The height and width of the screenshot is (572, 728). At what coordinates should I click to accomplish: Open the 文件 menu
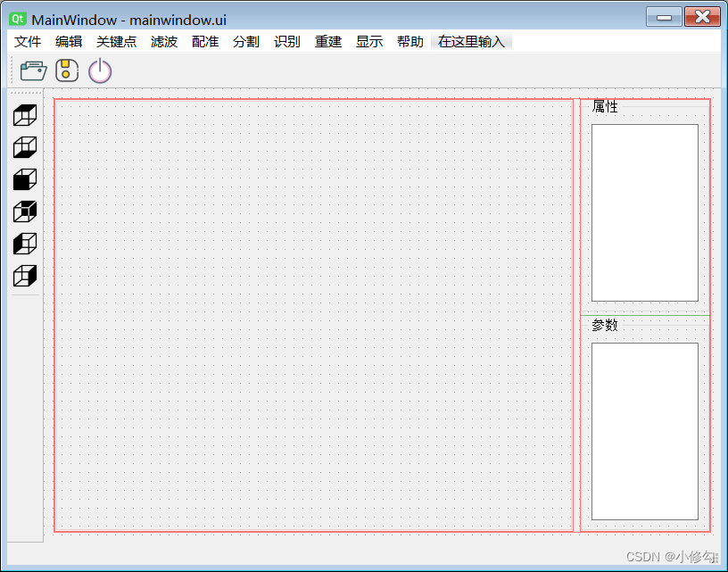[x=28, y=41]
